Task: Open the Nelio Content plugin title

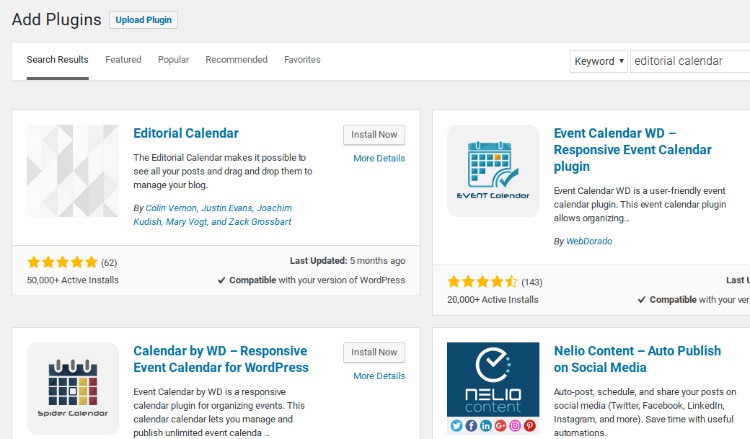Action: [637, 359]
